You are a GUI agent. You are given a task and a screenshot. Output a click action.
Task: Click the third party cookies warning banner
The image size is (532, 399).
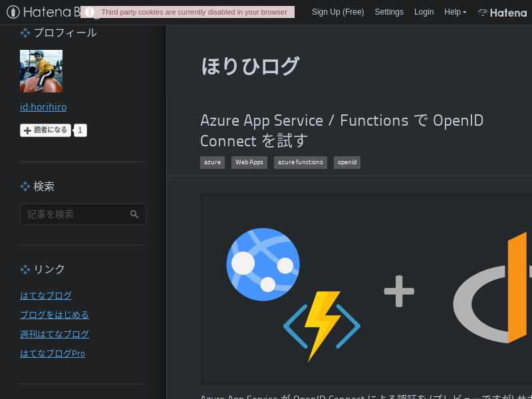[188, 12]
